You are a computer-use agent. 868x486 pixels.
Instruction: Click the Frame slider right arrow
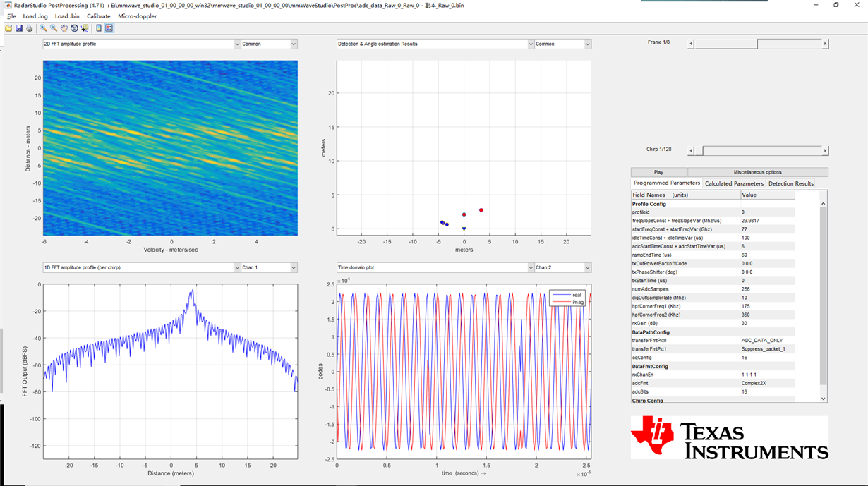pyautogui.click(x=825, y=44)
